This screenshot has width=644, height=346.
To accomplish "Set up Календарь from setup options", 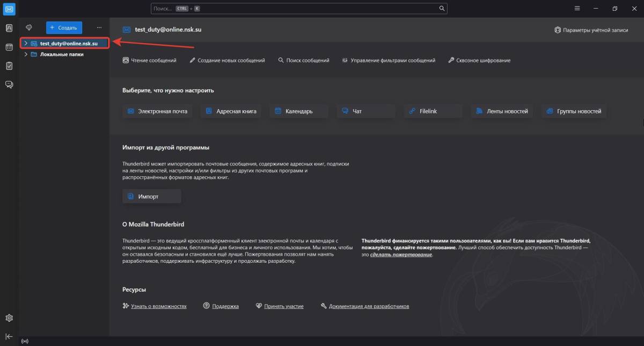I will click(x=298, y=111).
